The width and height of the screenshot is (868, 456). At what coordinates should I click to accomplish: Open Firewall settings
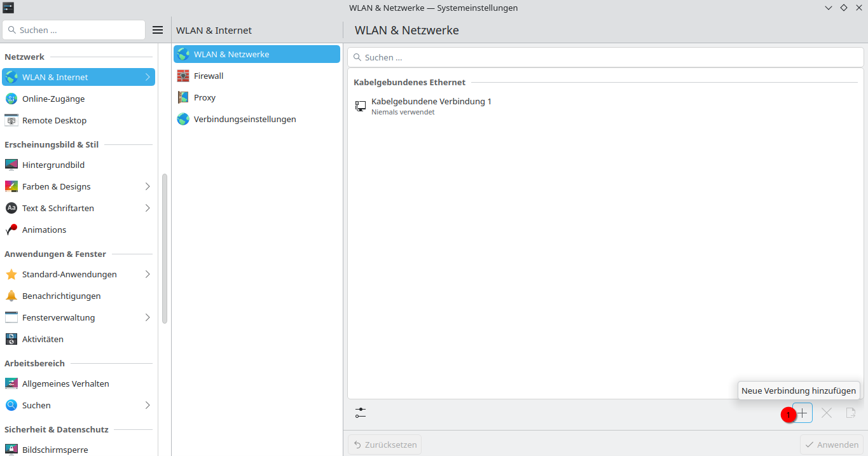[x=209, y=76]
